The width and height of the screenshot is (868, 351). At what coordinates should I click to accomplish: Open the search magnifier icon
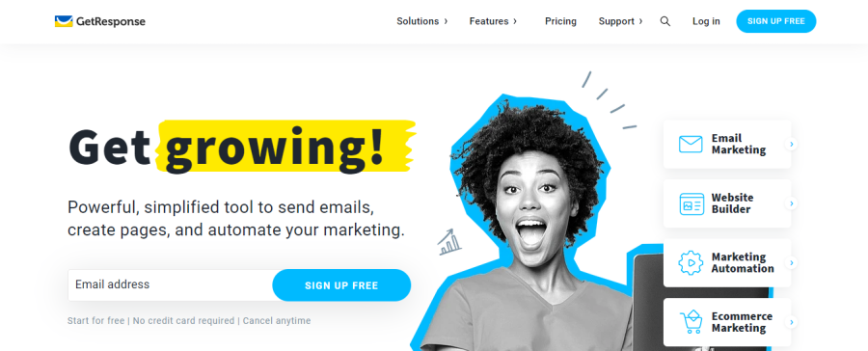(x=665, y=21)
